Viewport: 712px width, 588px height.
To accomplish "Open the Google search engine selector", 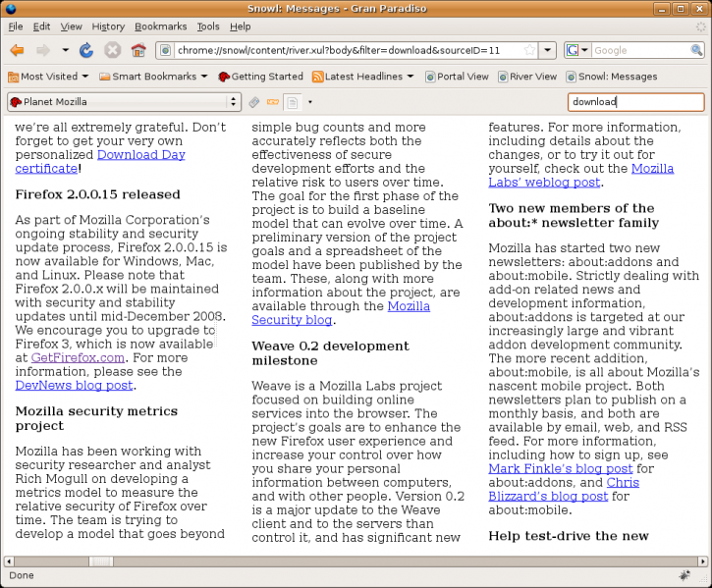I will pyautogui.click(x=577, y=50).
